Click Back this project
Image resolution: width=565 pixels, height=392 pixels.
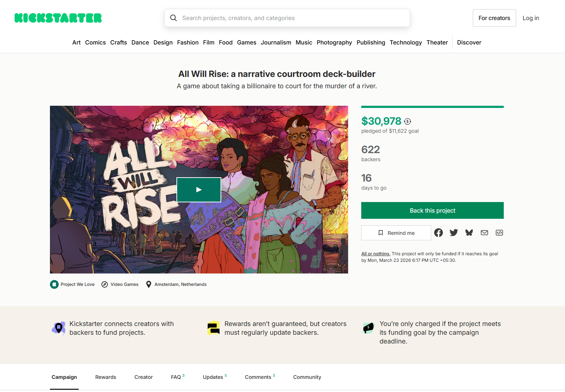pos(432,210)
